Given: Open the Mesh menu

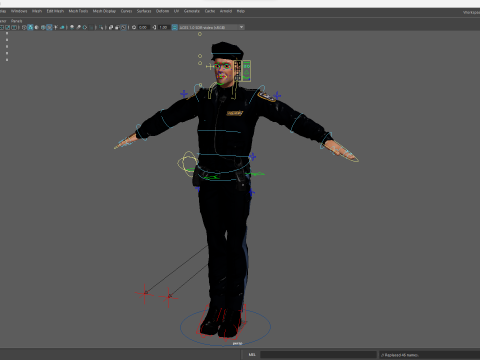Looking at the screenshot, I should coord(37,11).
